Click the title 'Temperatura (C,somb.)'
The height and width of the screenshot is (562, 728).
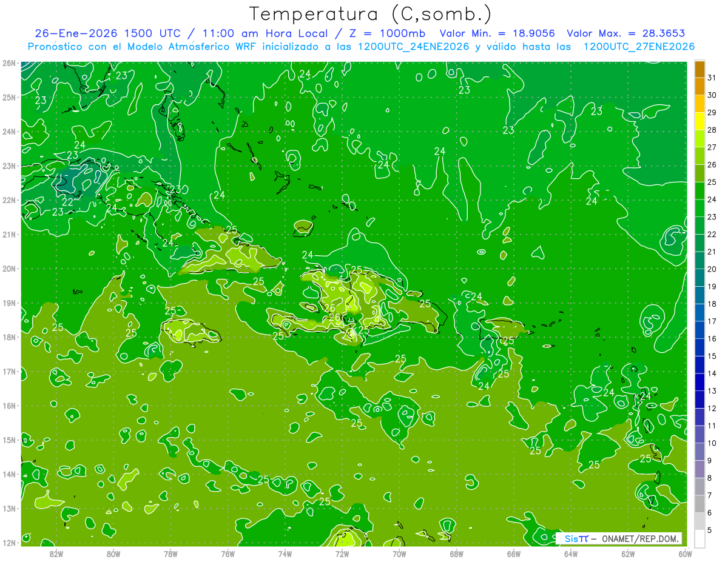pos(370,14)
